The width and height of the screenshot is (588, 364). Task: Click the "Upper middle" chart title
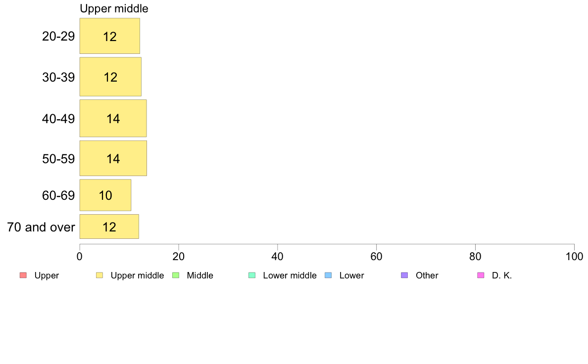114,8
